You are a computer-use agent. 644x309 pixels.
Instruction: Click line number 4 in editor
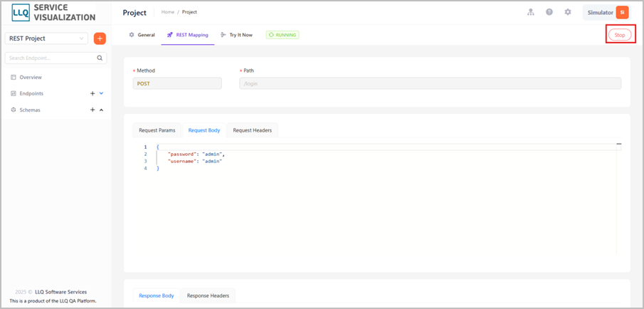145,169
